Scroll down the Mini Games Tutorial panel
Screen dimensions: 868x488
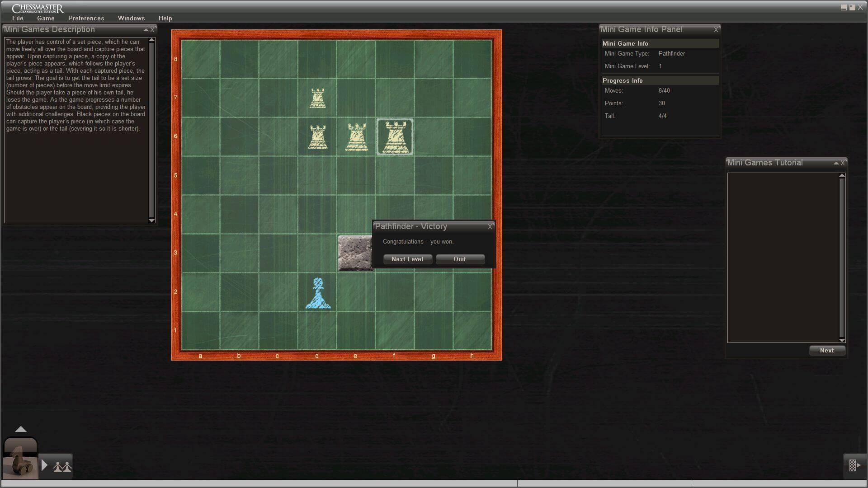pos(843,339)
